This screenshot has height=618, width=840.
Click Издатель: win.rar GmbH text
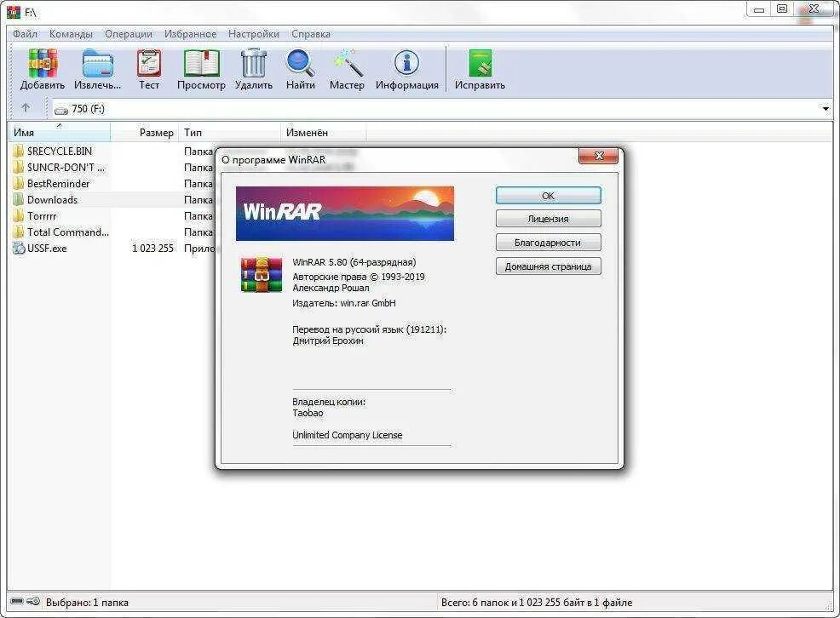pyautogui.click(x=344, y=303)
